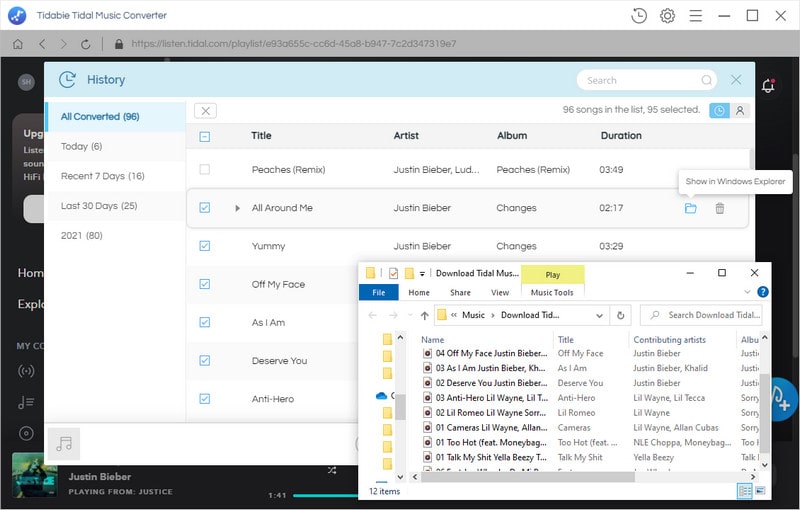
Task: Go to browser home icon
Action: coord(18,44)
